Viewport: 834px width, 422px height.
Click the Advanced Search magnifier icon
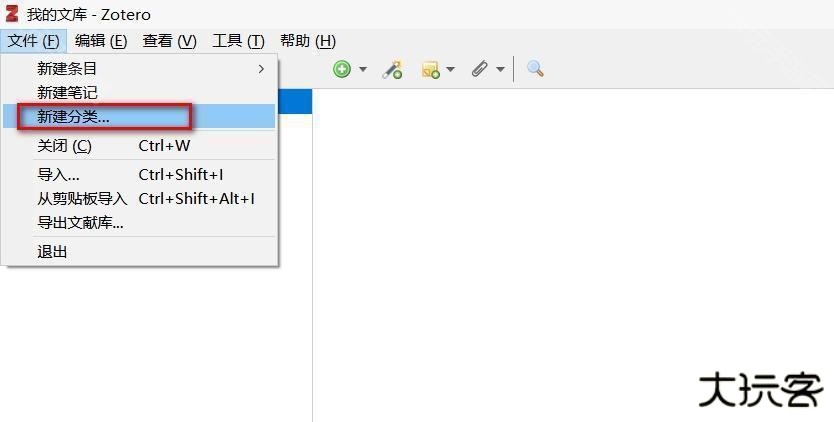(535, 69)
